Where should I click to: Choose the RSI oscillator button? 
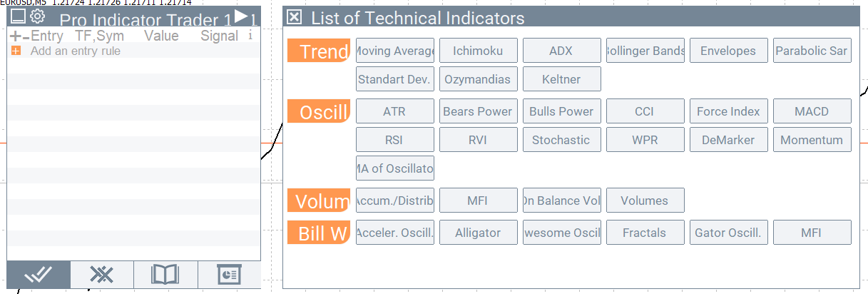(x=394, y=140)
